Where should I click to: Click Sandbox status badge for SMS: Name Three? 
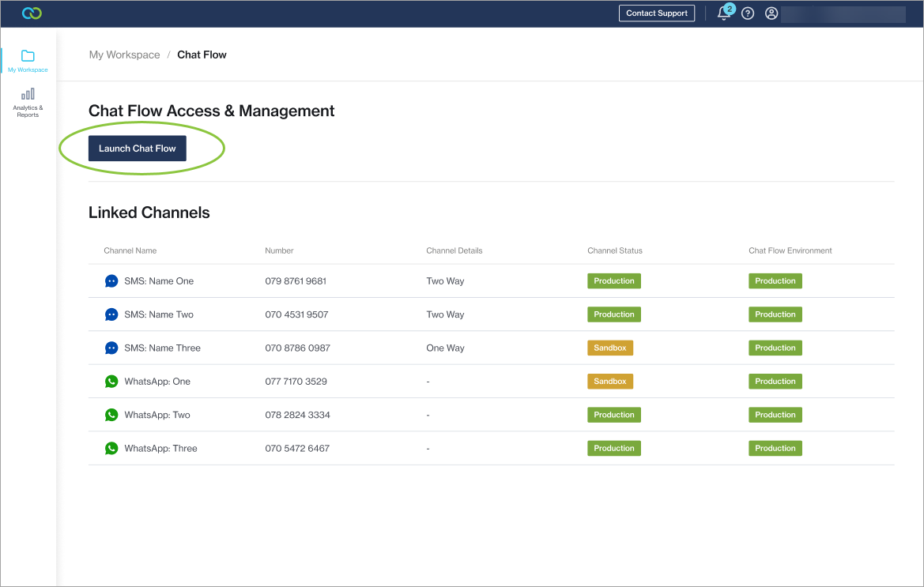coord(610,348)
